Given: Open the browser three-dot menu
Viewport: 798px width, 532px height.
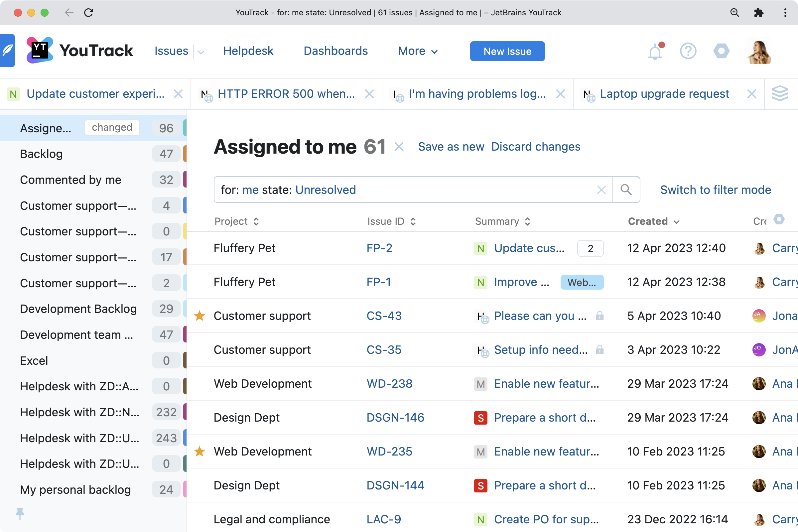Looking at the screenshot, I should click(x=785, y=13).
